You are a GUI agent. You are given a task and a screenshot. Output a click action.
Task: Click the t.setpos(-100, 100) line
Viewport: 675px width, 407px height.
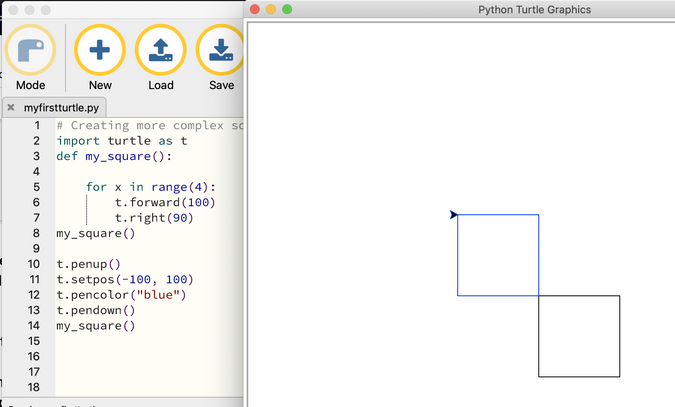point(124,279)
